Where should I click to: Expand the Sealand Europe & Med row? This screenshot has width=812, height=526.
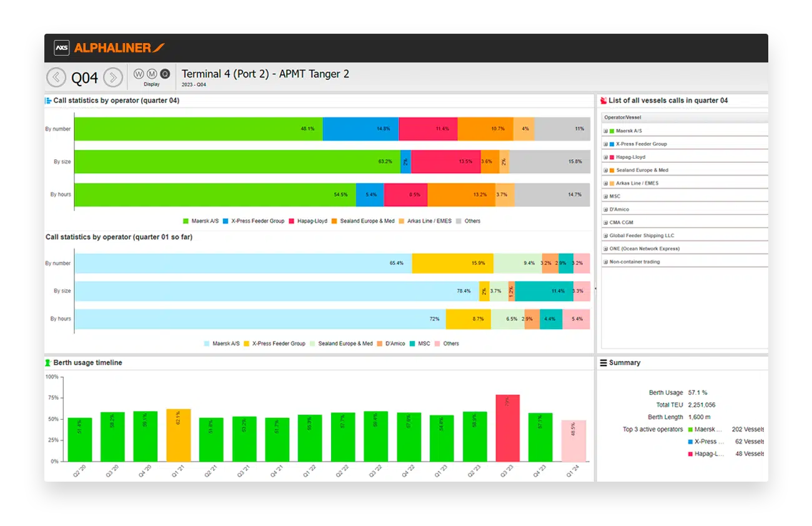tap(605, 171)
